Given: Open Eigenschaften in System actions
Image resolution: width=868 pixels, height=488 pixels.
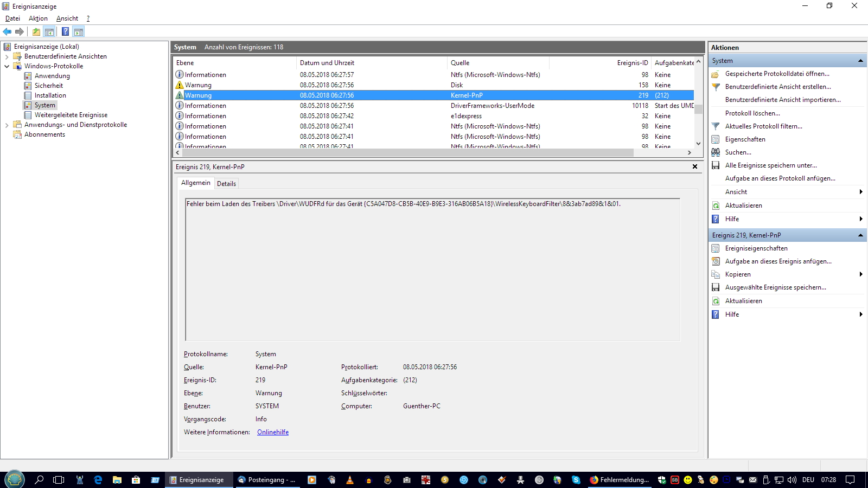Looking at the screenshot, I should (x=745, y=139).
